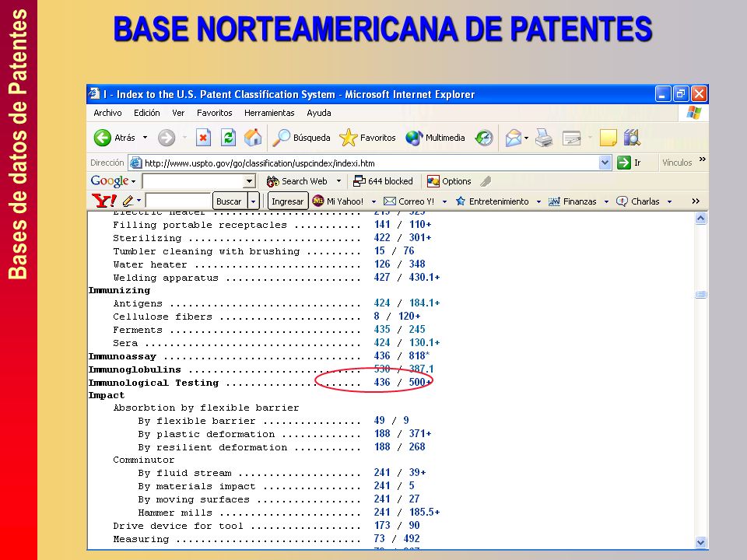Open the Ver menu
This screenshot has height=560, width=747.
pos(178,113)
